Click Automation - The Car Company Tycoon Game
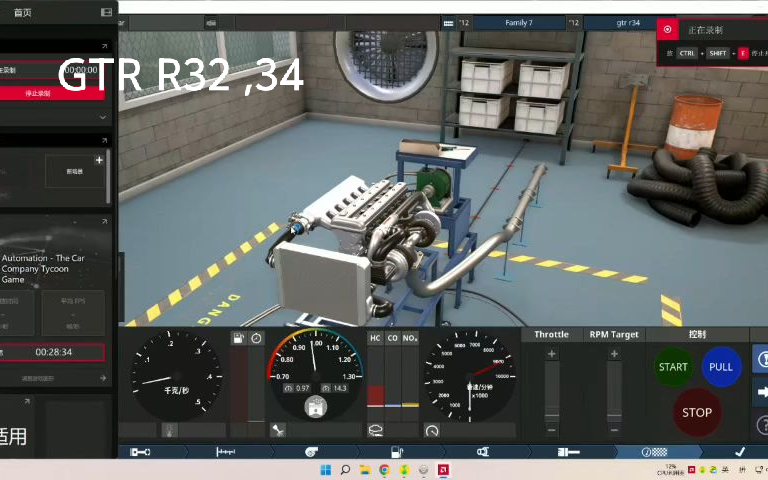Viewport: 768px width, 480px height. point(43,268)
